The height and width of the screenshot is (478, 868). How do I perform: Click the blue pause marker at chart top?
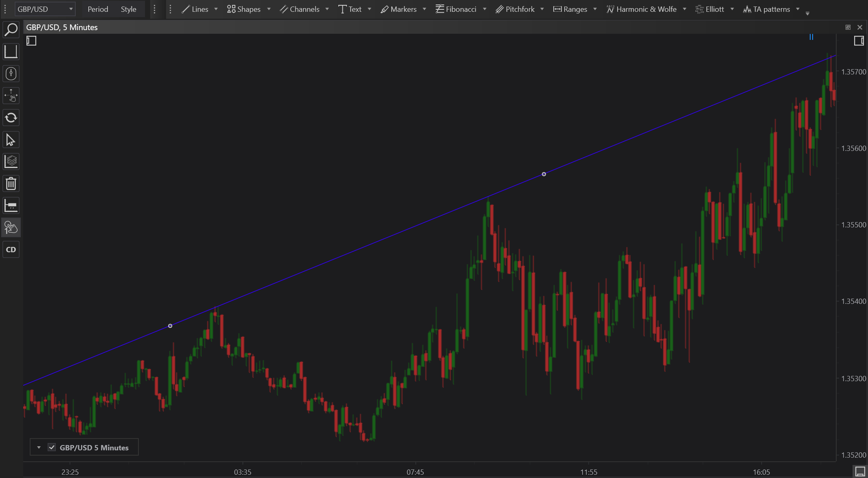tap(811, 37)
